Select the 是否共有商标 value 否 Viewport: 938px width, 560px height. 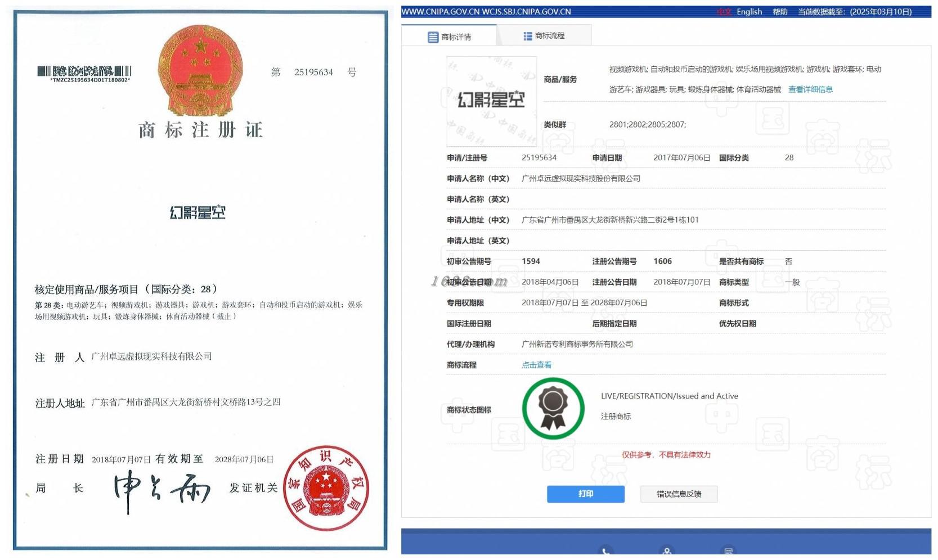pyautogui.click(x=788, y=261)
